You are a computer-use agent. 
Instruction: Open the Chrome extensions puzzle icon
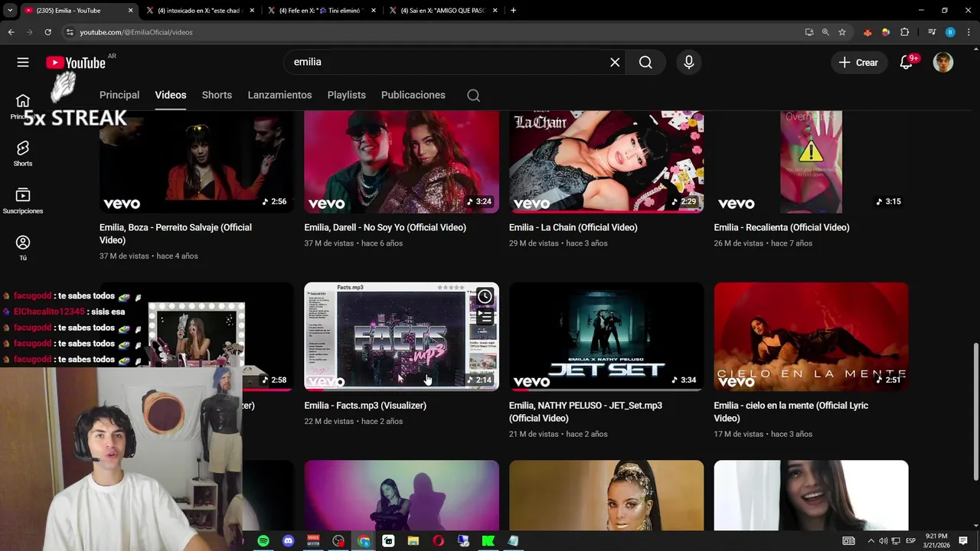pyautogui.click(x=904, y=32)
